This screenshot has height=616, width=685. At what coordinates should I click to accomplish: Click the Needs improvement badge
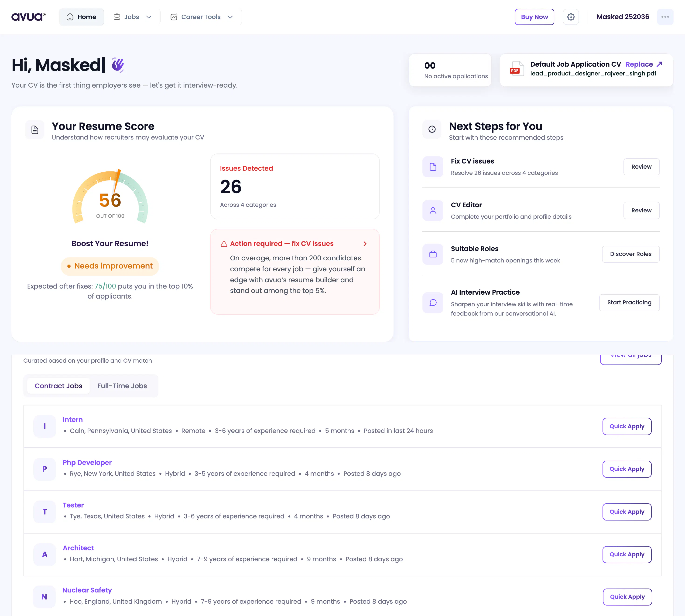110,266
